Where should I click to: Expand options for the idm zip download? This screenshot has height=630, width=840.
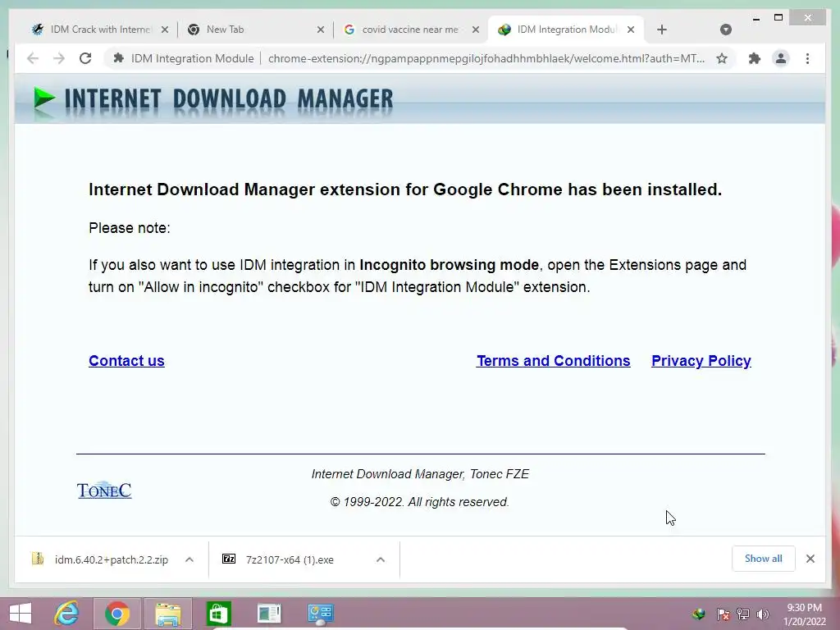point(189,559)
